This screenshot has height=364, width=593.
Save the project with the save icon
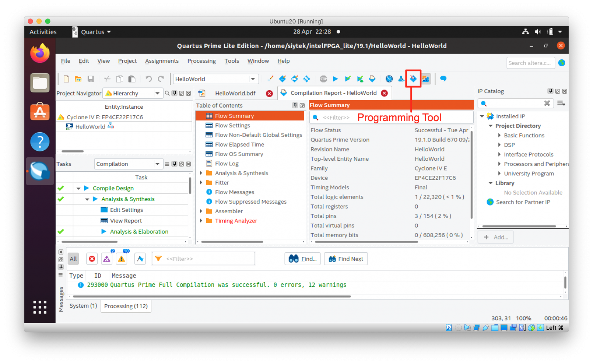click(x=91, y=78)
